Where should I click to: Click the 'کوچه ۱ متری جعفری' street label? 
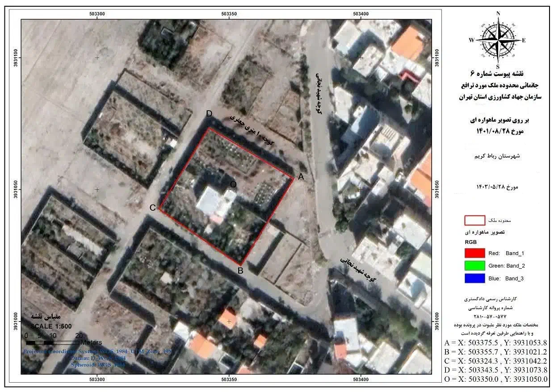tap(252, 129)
